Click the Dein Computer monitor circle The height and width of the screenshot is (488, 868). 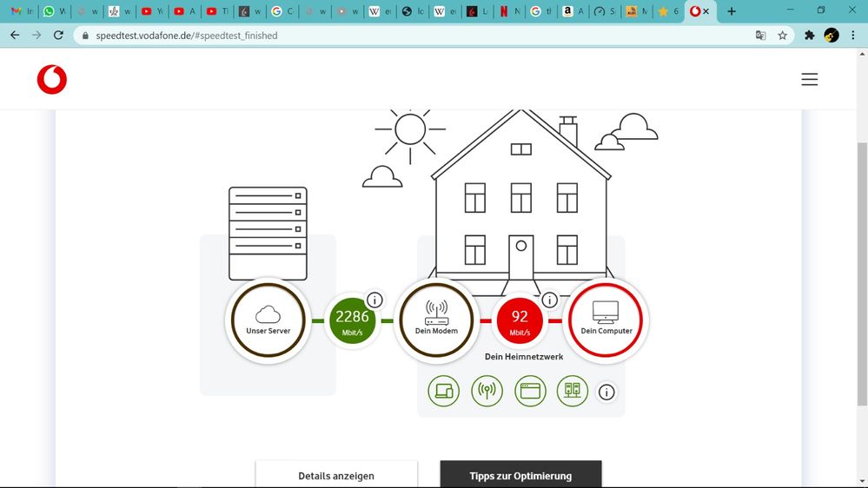(606, 320)
